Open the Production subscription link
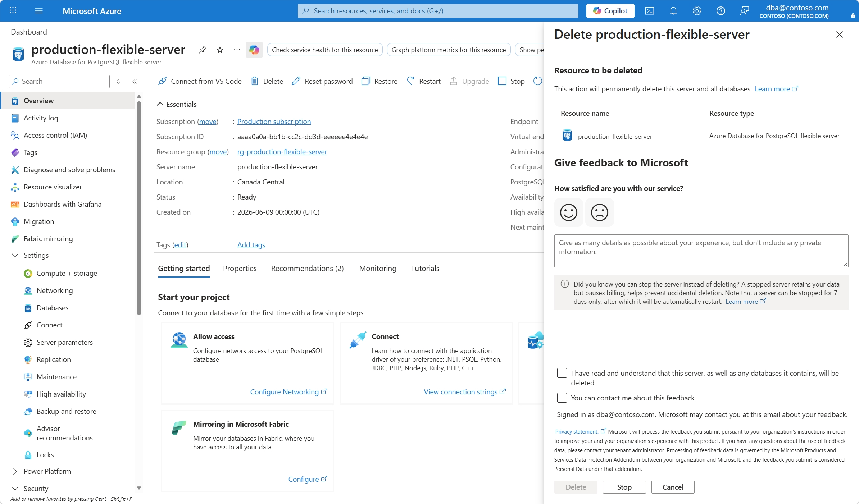This screenshot has width=859, height=504. point(274,122)
